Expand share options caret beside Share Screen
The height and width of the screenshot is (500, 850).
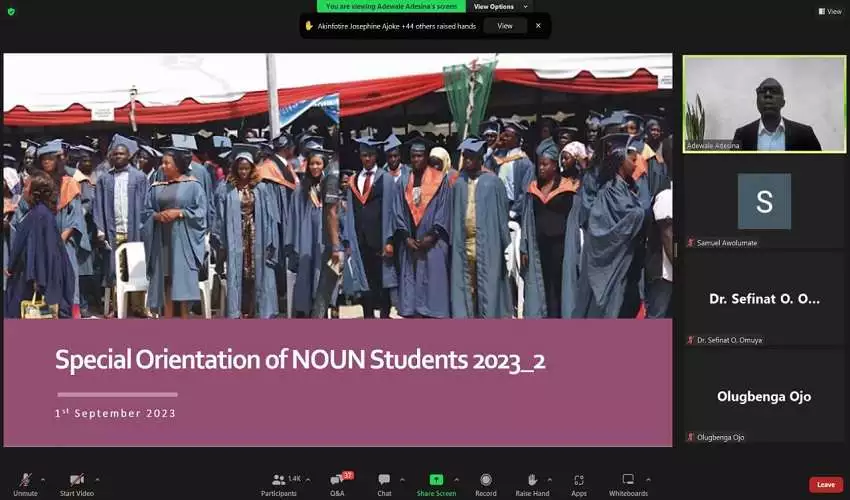tap(456, 479)
